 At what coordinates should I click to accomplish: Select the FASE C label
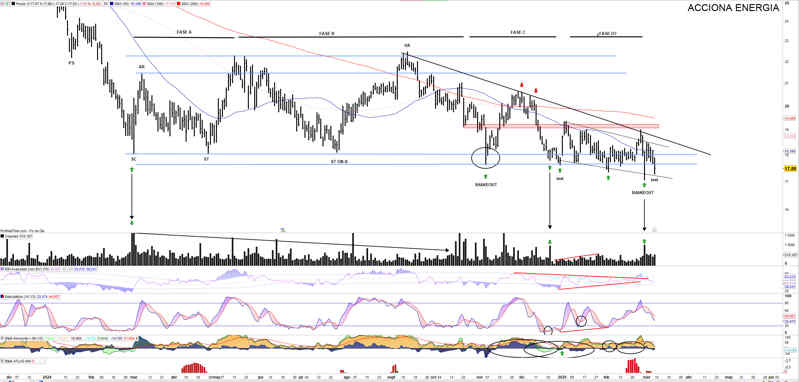pyautogui.click(x=518, y=32)
